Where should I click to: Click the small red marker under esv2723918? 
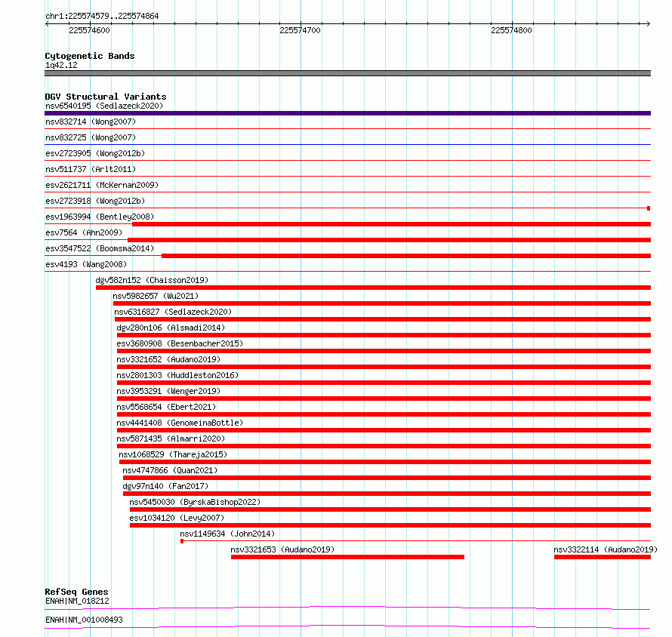point(649,208)
